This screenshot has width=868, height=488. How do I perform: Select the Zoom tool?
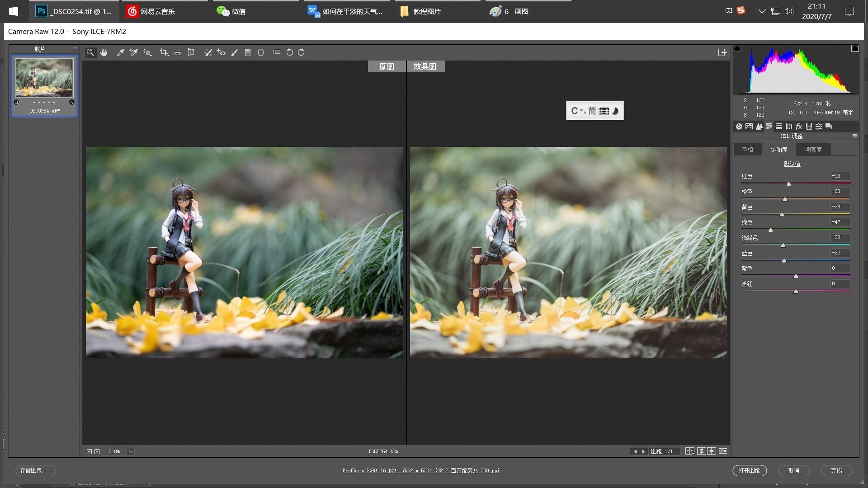[90, 52]
